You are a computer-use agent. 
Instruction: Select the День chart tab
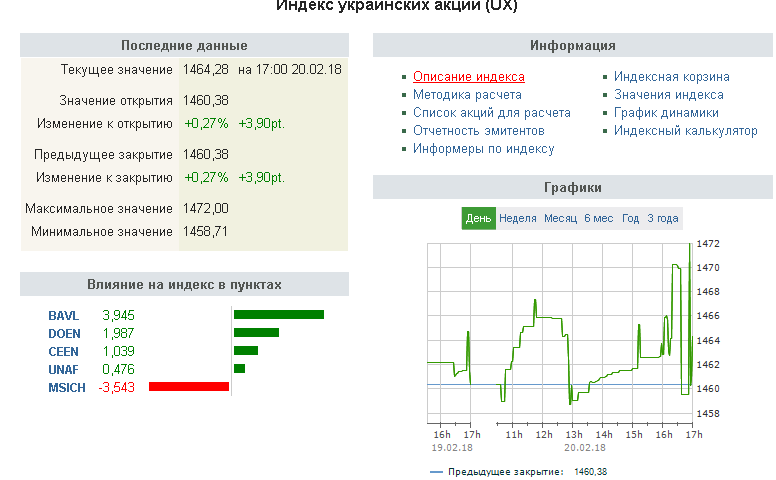click(479, 218)
